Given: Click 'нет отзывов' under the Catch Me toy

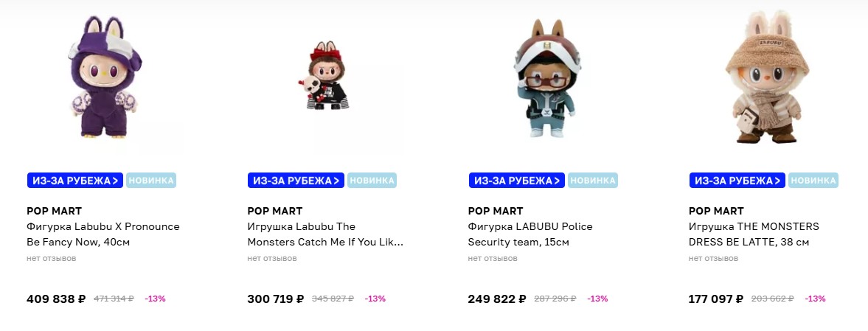Looking at the screenshot, I should tap(272, 259).
